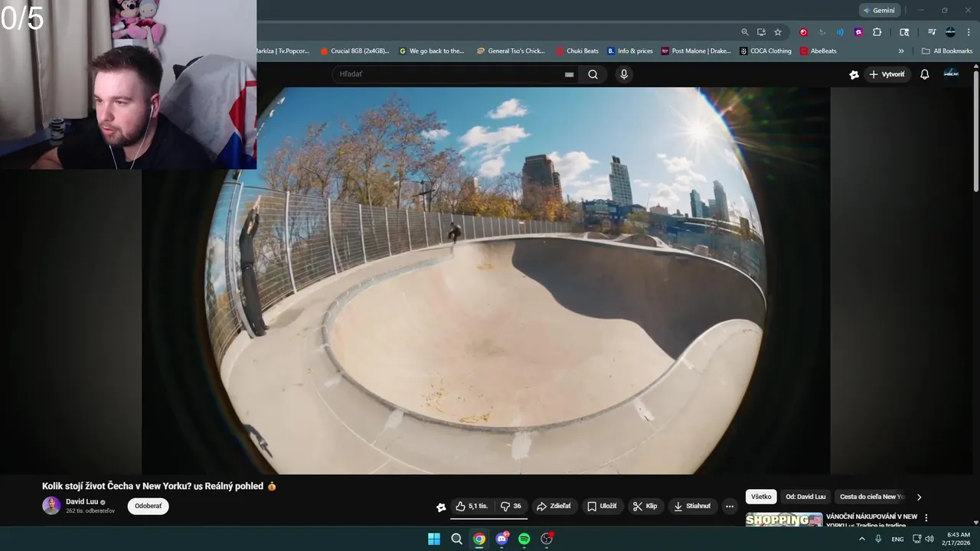Open YouTube notifications bell
The image size is (980, 551).
click(925, 74)
